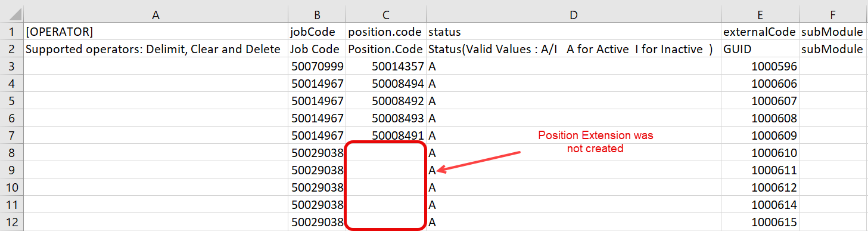Viewport: 868px width, 231px height.
Task: Click job code 50029038 in row 8
Action: coord(317,153)
